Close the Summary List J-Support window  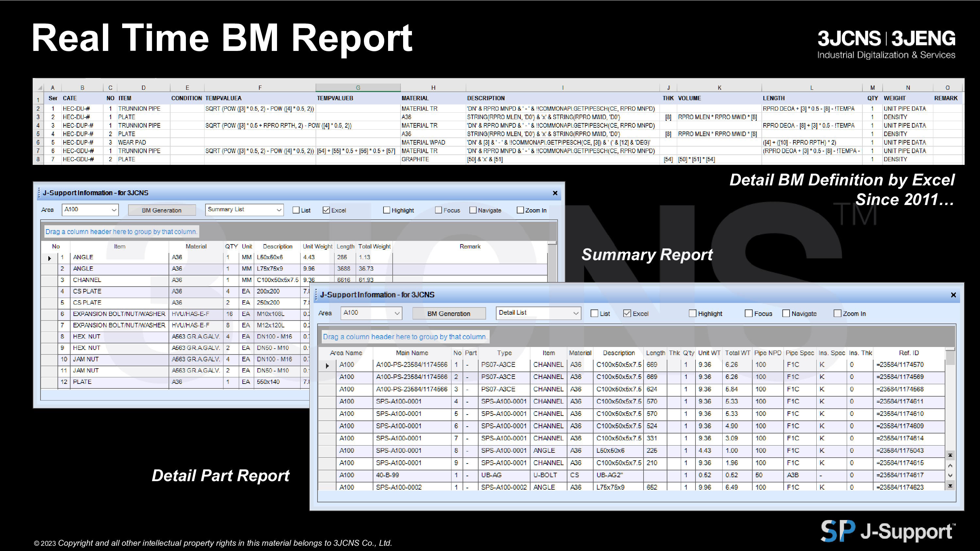click(x=555, y=193)
